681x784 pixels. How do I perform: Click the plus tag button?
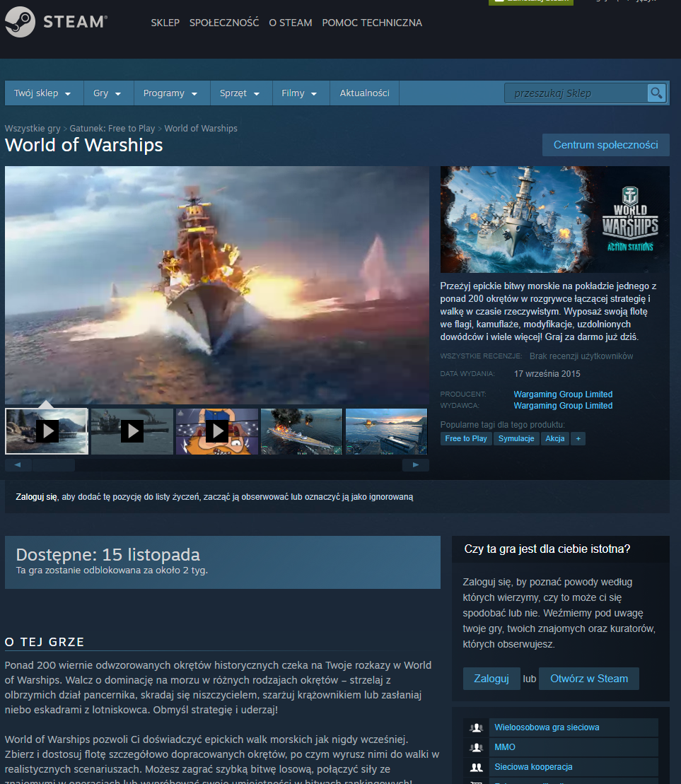pyautogui.click(x=578, y=439)
